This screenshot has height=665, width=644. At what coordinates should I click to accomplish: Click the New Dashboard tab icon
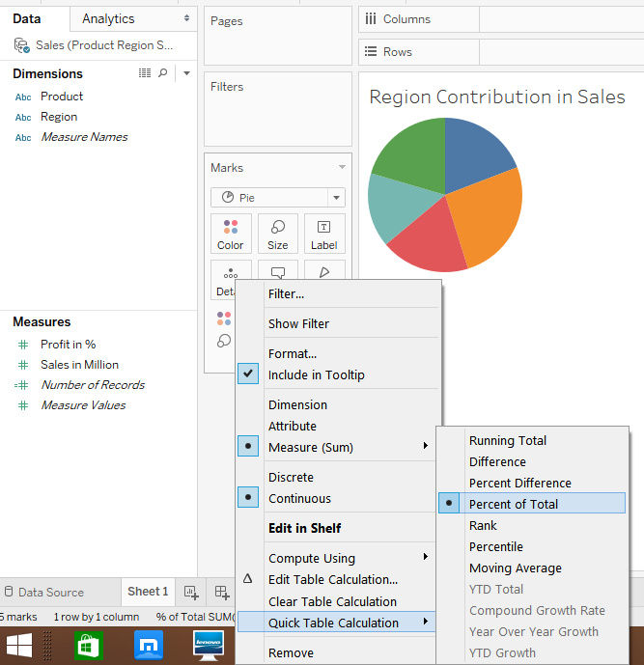click(222, 592)
